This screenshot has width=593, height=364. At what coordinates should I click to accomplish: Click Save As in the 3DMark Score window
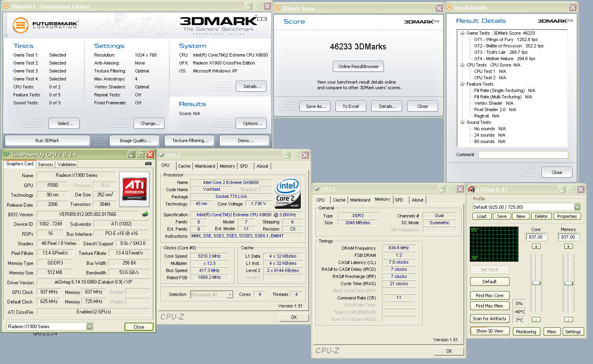(x=316, y=106)
